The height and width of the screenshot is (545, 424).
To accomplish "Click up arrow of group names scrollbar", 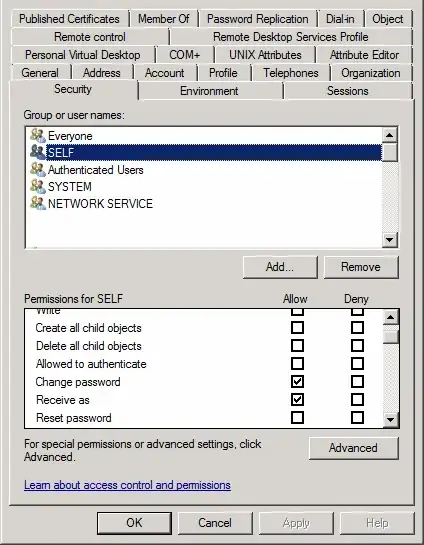I will coord(390,135).
